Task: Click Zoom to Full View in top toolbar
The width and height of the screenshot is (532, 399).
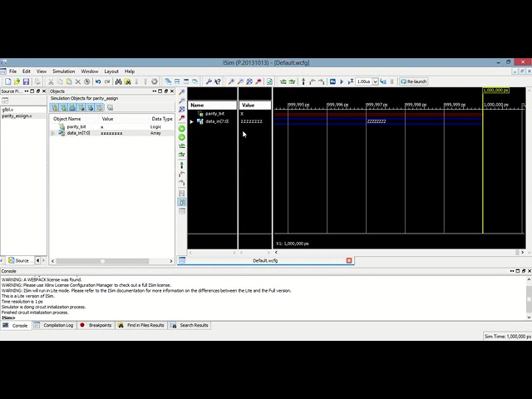Action: [249, 81]
